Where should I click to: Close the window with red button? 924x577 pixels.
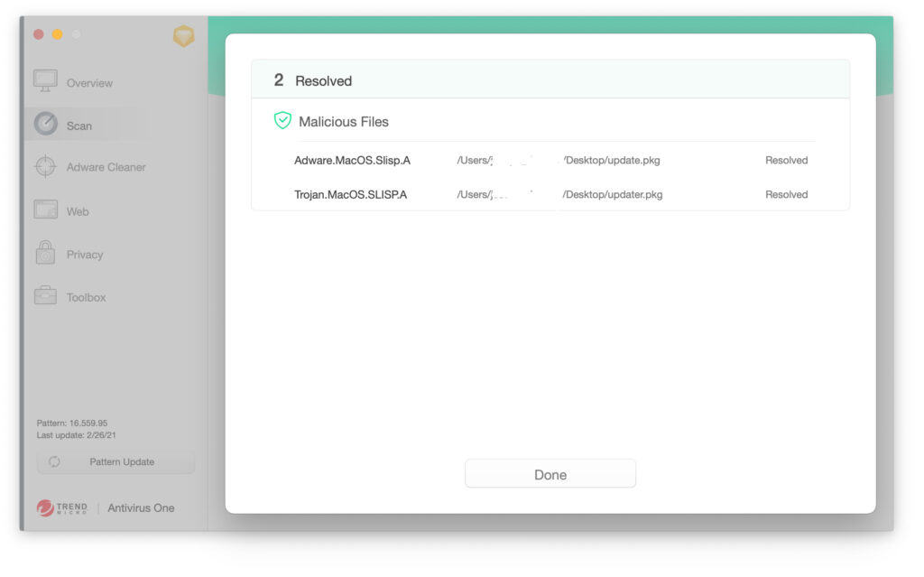(38, 34)
